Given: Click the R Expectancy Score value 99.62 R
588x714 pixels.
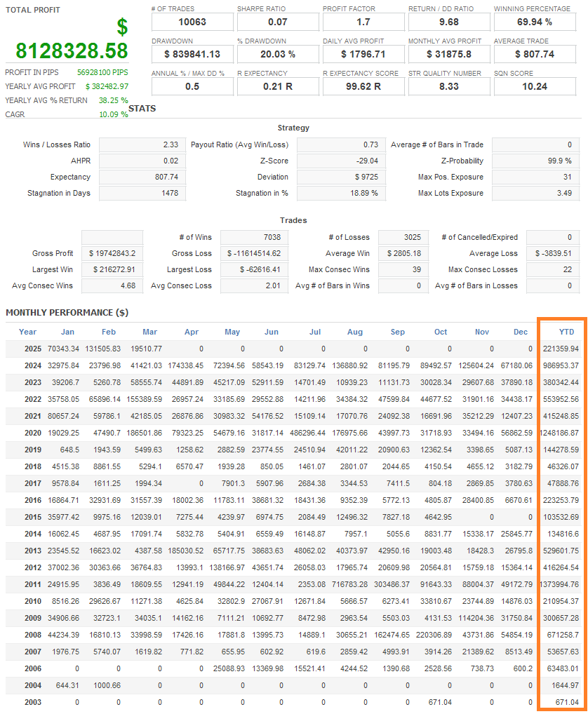Looking at the screenshot, I should coord(363,86).
